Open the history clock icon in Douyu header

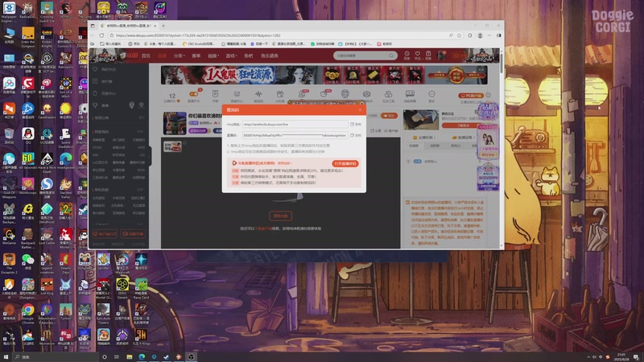[x=407, y=56]
